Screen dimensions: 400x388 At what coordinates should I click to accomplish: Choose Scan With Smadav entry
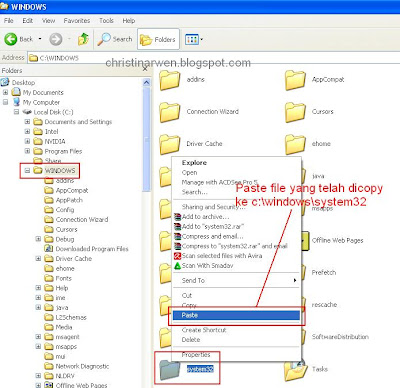(237, 266)
